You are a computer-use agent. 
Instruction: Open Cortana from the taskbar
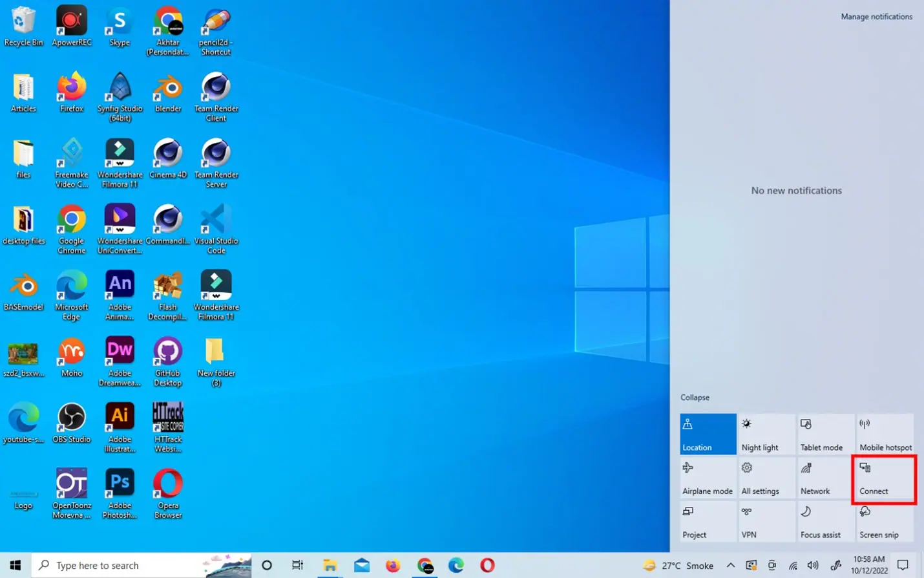(x=266, y=565)
